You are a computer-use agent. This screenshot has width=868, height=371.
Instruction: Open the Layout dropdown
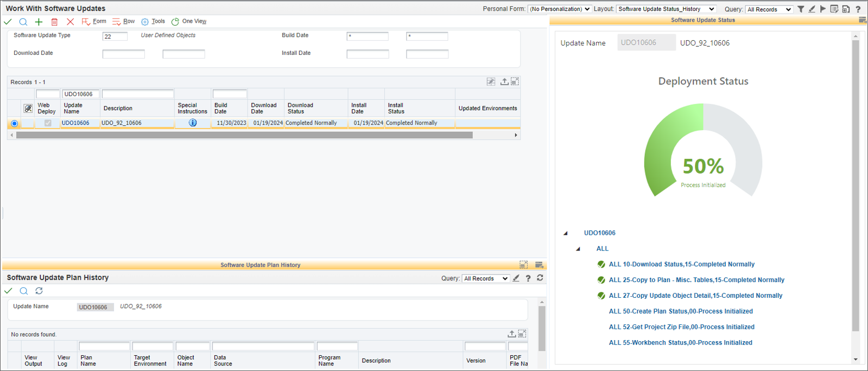tap(666, 9)
